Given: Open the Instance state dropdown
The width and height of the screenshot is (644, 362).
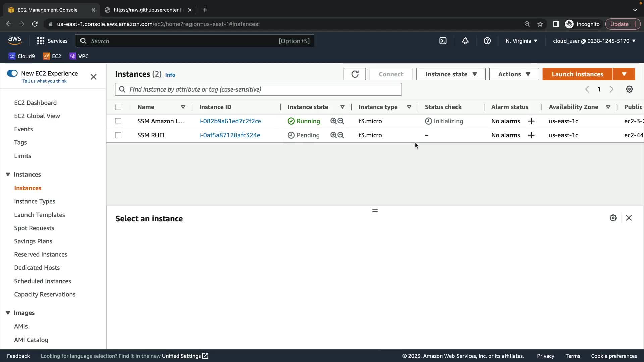Looking at the screenshot, I should coord(450,74).
